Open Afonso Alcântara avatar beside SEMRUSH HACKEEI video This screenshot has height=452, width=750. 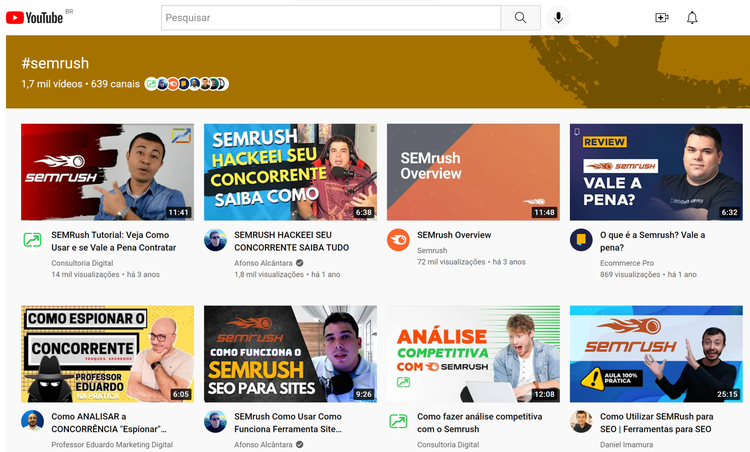[215, 240]
